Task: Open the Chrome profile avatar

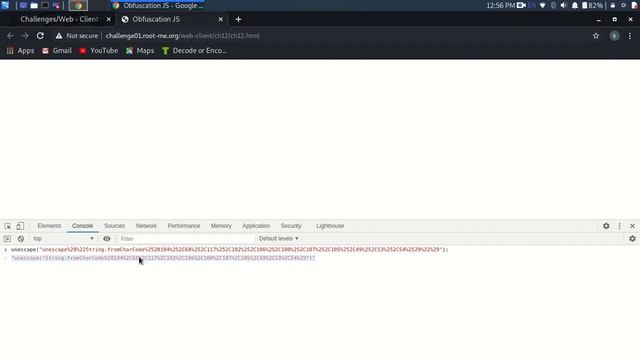Action: pyautogui.click(x=614, y=36)
